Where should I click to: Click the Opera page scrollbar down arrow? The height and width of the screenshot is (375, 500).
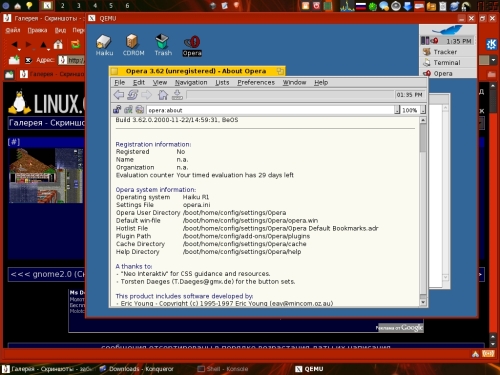[423, 302]
